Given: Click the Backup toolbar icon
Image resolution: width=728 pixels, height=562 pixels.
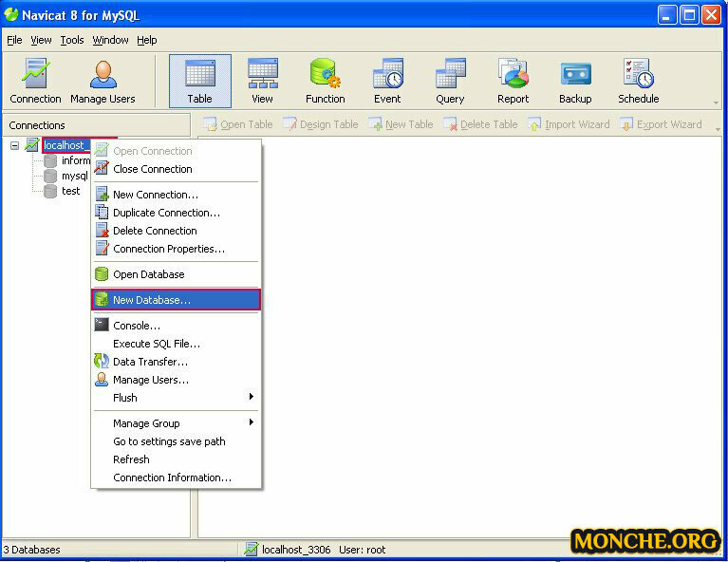Looking at the screenshot, I should (575, 81).
